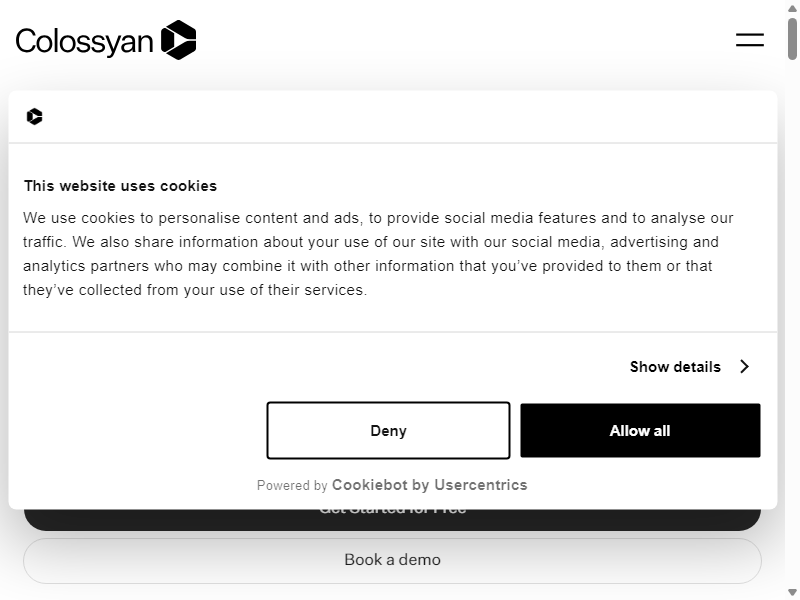Click the small Colossyan logo in cookie dialog
The width and height of the screenshot is (800, 600).
(35, 117)
